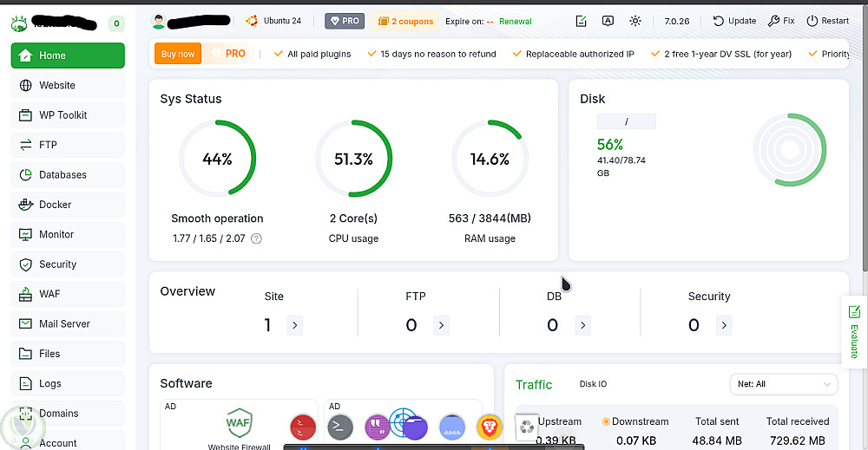
Task: Open the feedback notepad icon in header
Action: coord(581,21)
